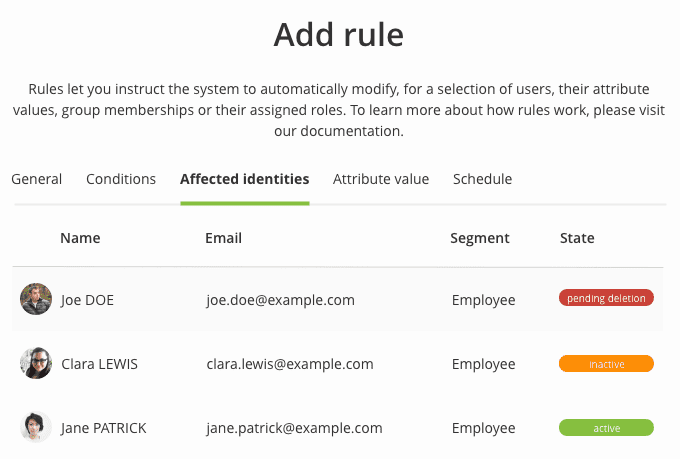
Task: Open the Schedule tab
Action: pos(482,179)
